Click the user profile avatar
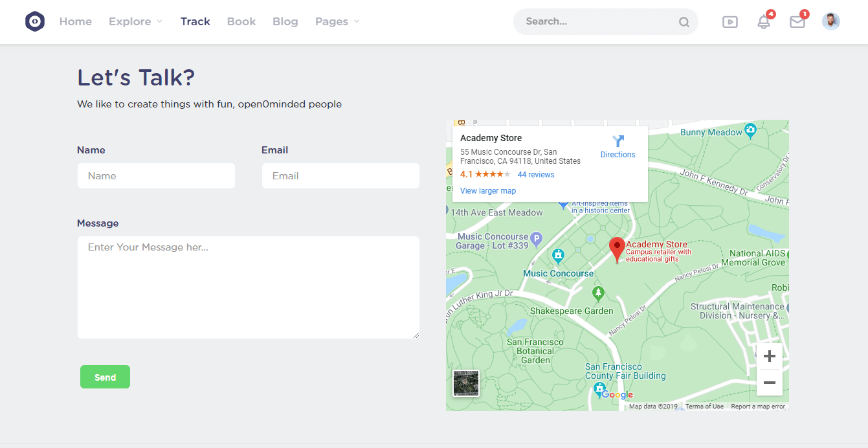Screen dimensions: 868x448 [831, 21]
